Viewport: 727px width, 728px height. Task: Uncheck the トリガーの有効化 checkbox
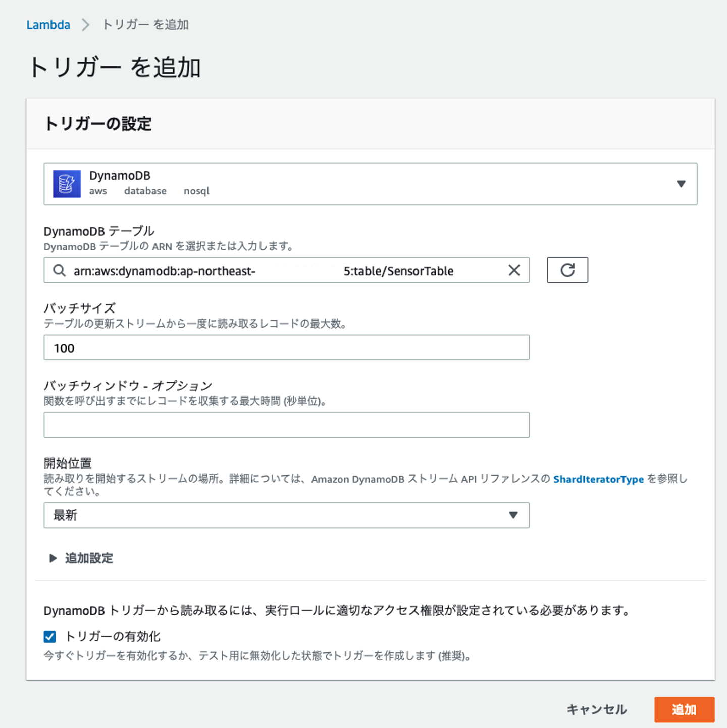(49, 637)
